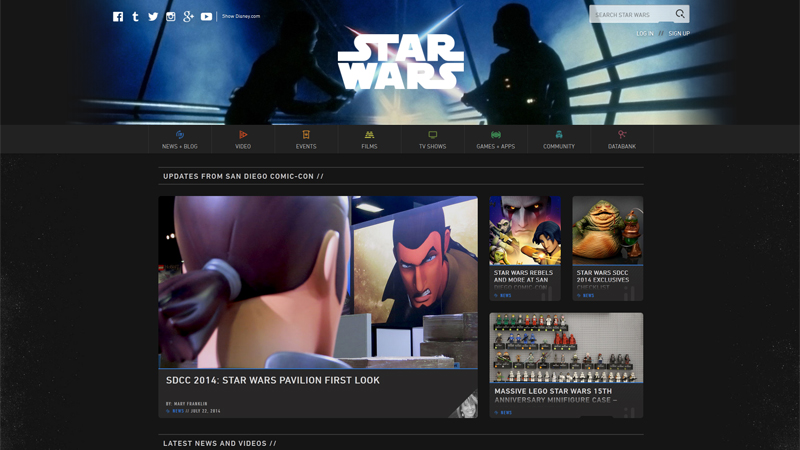
Task: Click Updates From San Diego Comic-Con heading
Action: coord(243,177)
